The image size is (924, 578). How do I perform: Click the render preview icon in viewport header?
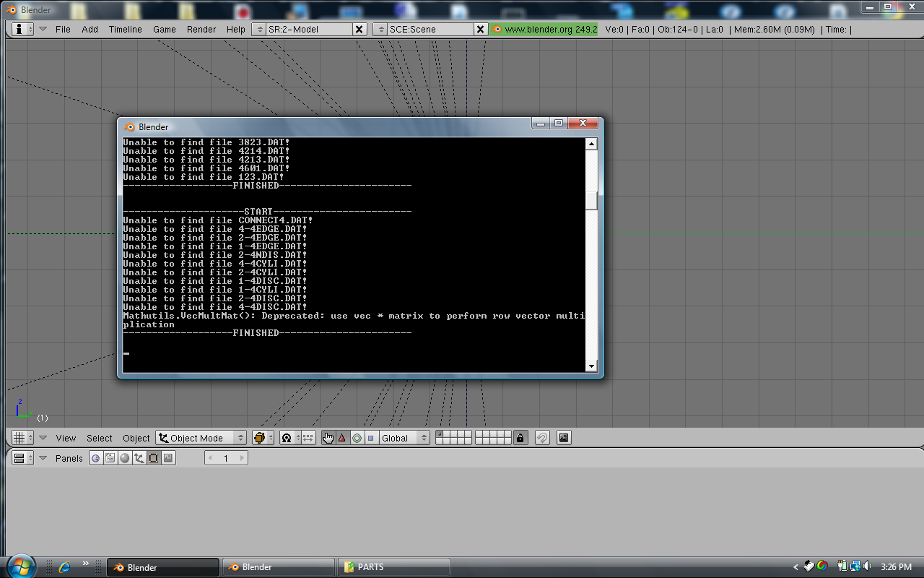coord(564,437)
